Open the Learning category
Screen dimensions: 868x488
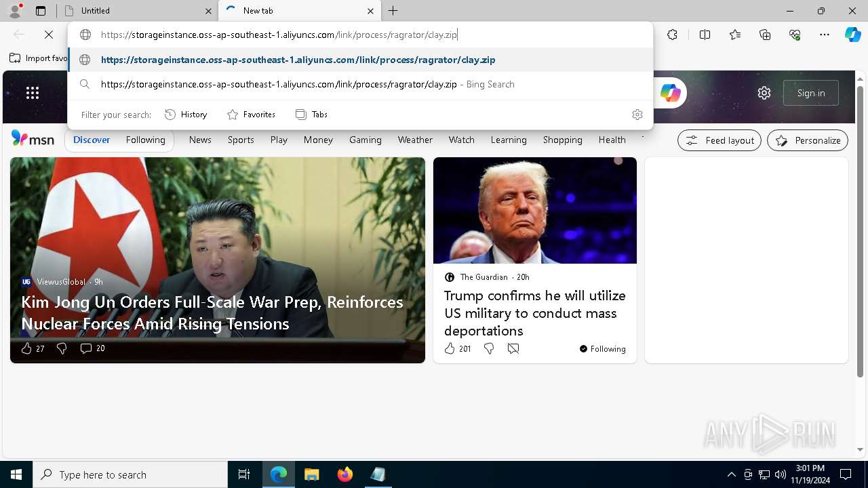click(x=509, y=140)
